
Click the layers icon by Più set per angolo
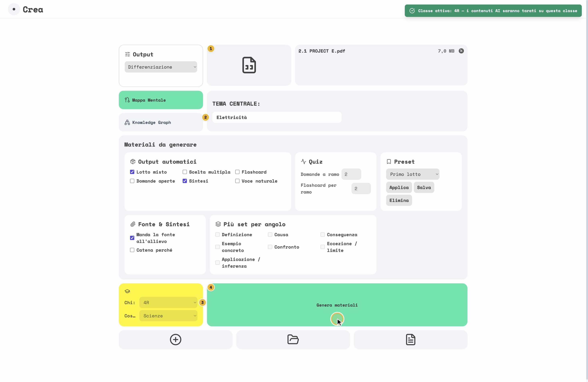point(218,224)
